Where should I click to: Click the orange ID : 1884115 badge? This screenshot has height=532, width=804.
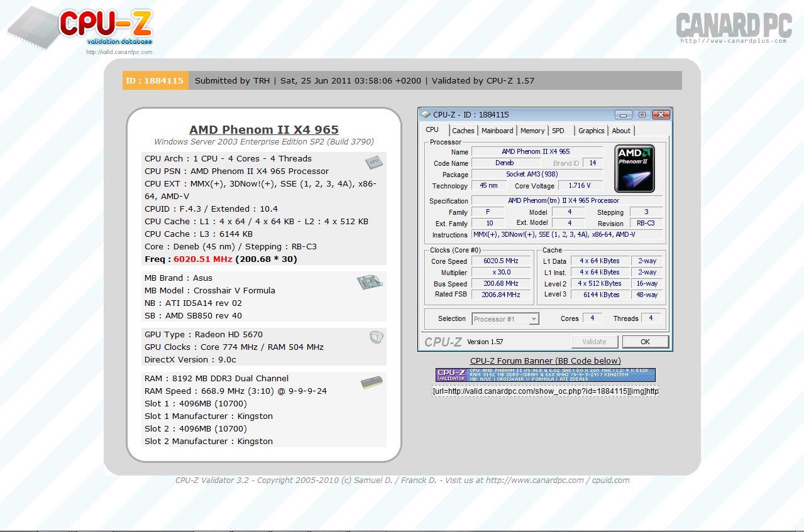pyautogui.click(x=155, y=80)
